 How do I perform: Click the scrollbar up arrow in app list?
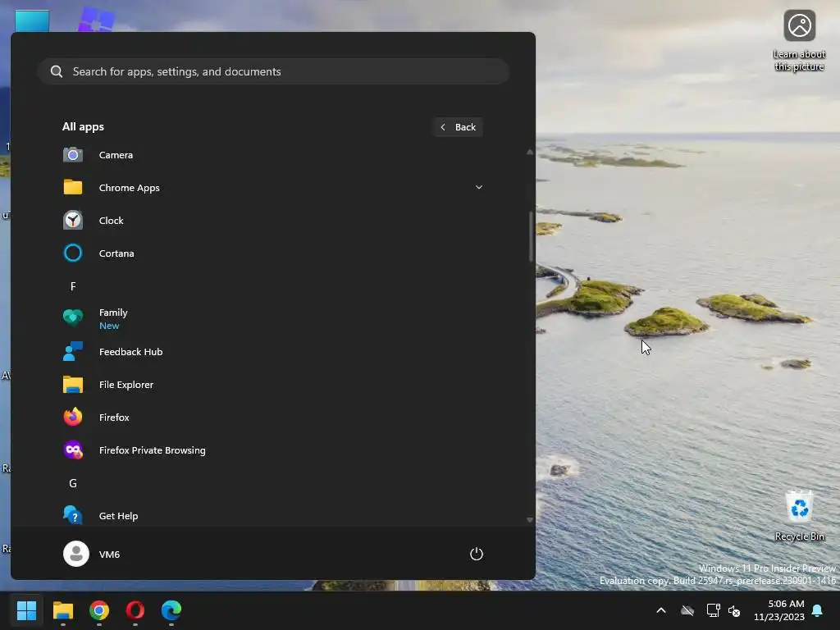[x=530, y=152]
